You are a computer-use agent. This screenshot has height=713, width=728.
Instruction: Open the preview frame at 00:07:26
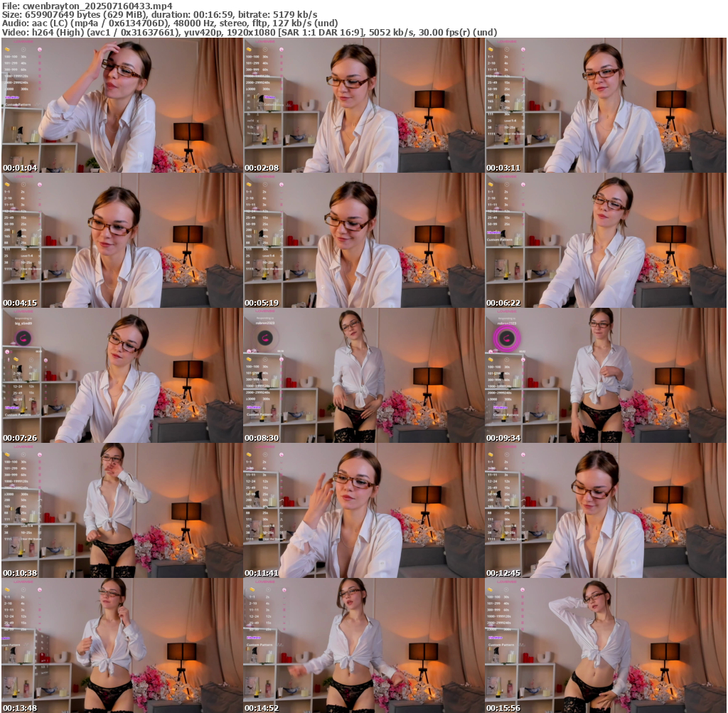pos(122,375)
